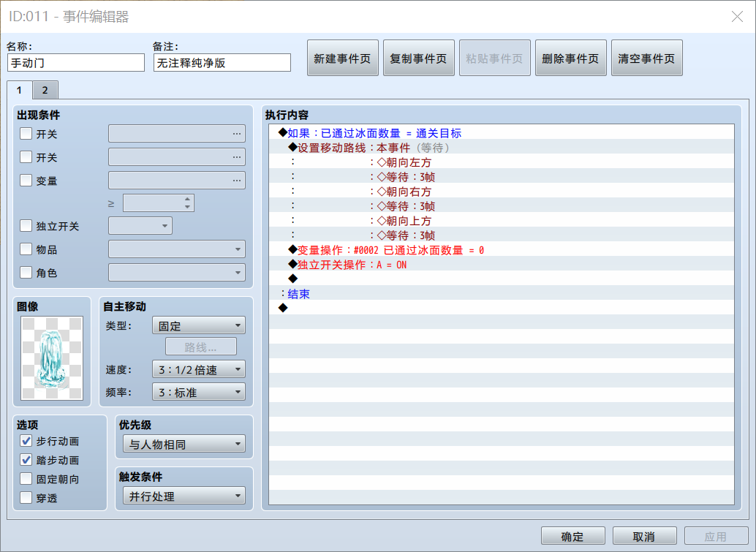The image size is (756, 552).
Task: Select the ◇朝向左方 route line
Action: click(x=502, y=162)
